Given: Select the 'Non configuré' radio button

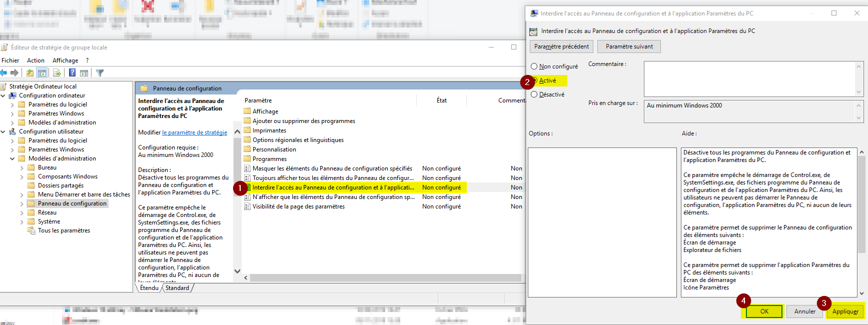Looking at the screenshot, I should [534, 66].
